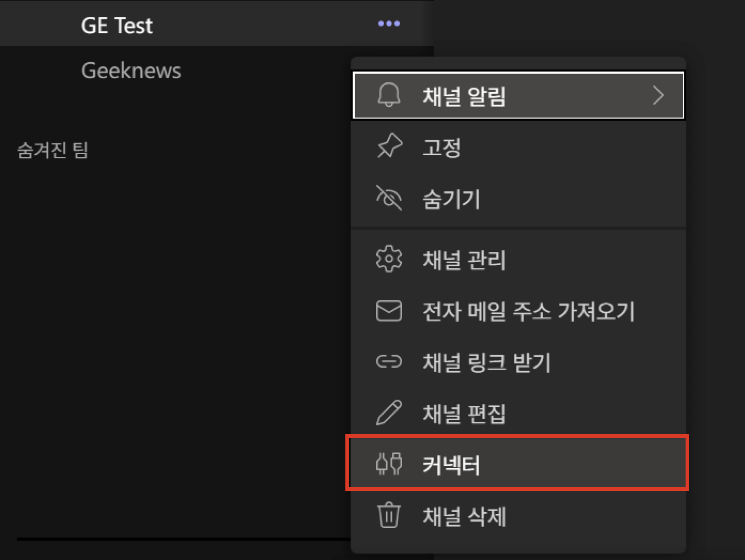
Task: Click the pencil edit channel icon
Action: click(389, 413)
